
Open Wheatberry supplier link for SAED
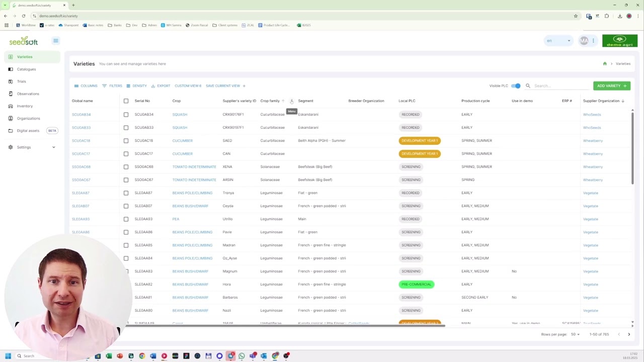(x=593, y=141)
